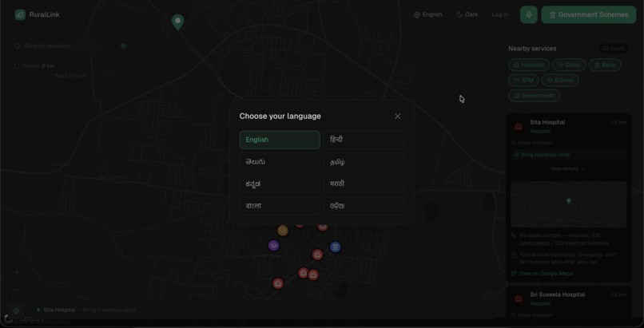The height and width of the screenshot is (328, 644).
Task: Collapse Sita Hospital with Hide details
Action: [x=568, y=169]
